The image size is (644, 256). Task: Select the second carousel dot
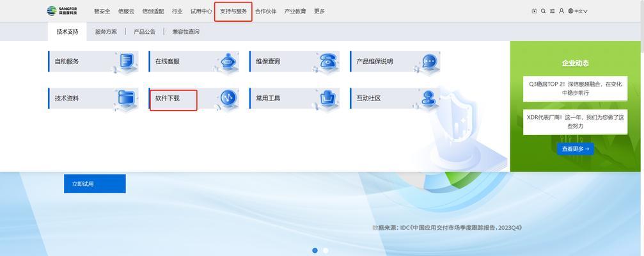click(326, 250)
